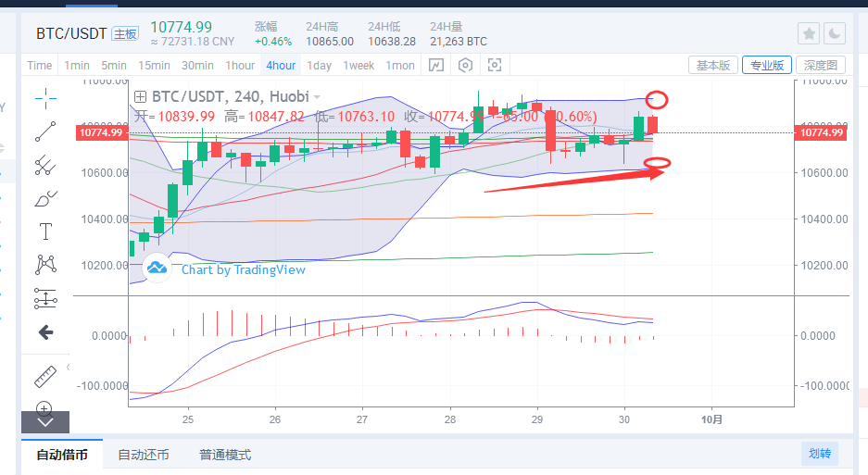
Task: Switch chart to 1mon interval
Action: [400, 66]
